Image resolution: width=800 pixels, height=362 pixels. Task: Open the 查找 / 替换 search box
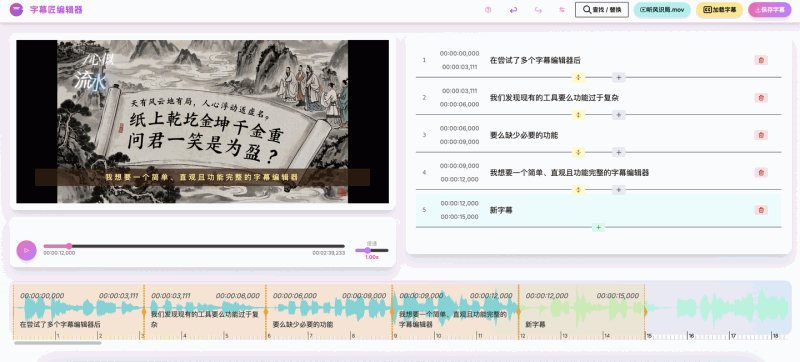[x=602, y=10]
